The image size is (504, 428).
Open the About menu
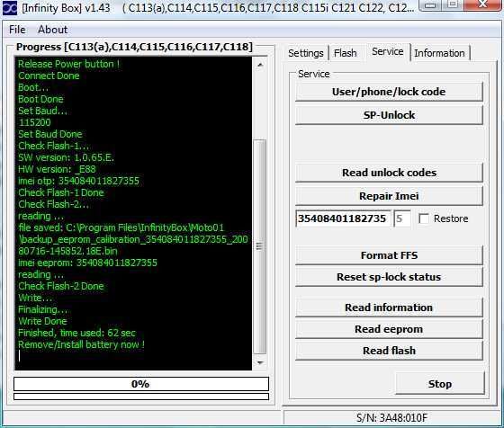pyautogui.click(x=53, y=30)
